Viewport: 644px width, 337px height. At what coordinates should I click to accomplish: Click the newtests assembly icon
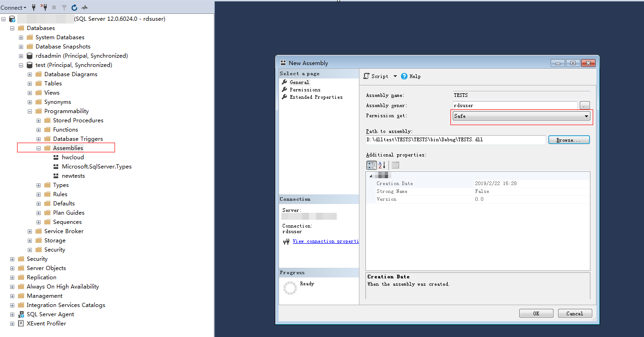56,176
